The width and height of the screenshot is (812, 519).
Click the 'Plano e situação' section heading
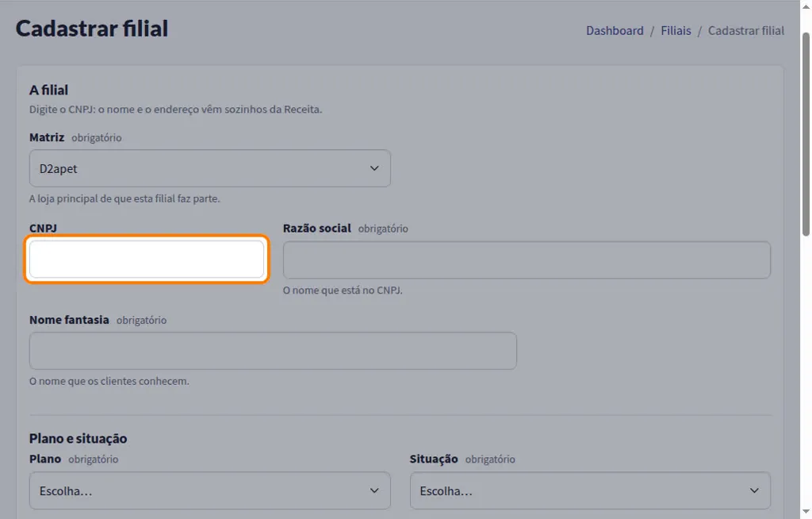[79, 439]
